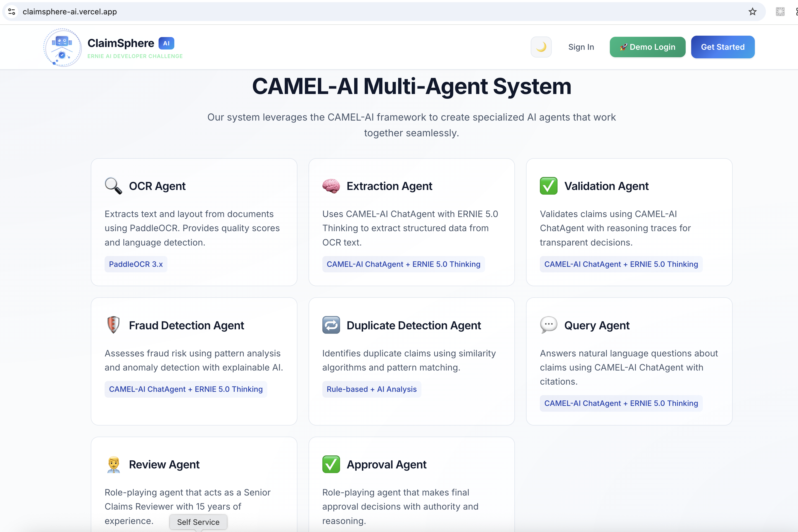Click the Rule-based + AI Analysis tag

tap(371, 389)
